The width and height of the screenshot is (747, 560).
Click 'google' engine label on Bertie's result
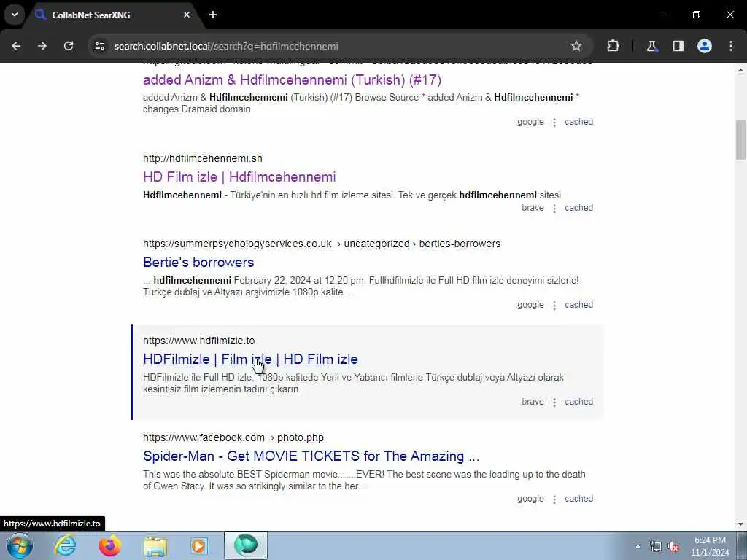[x=530, y=305]
